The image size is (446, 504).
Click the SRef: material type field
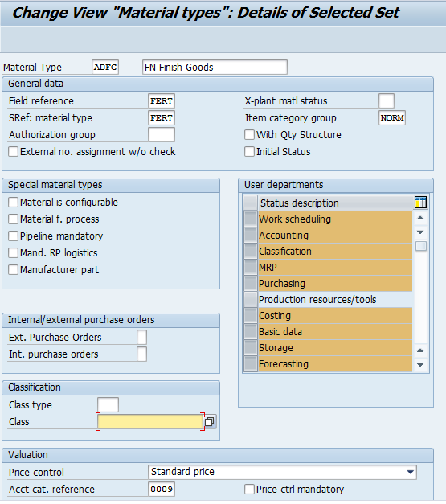click(x=162, y=118)
